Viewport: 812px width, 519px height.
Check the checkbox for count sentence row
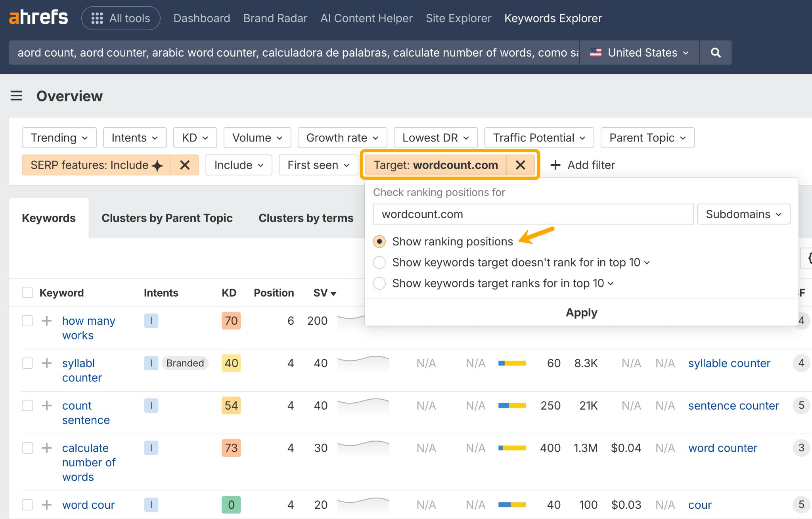tap(27, 405)
